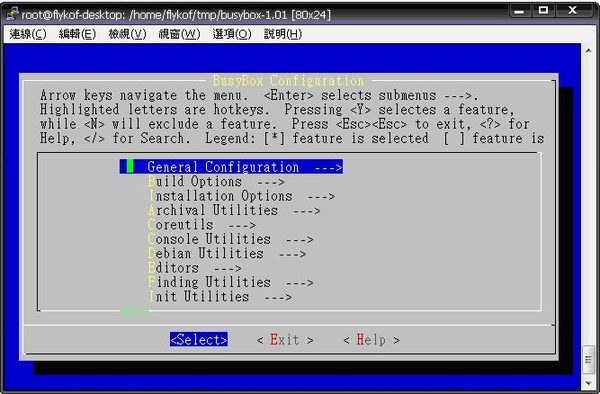This screenshot has height=394, width=600.
Task: Click the vertical scrollbar thumb
Action: tap(588, 360)
